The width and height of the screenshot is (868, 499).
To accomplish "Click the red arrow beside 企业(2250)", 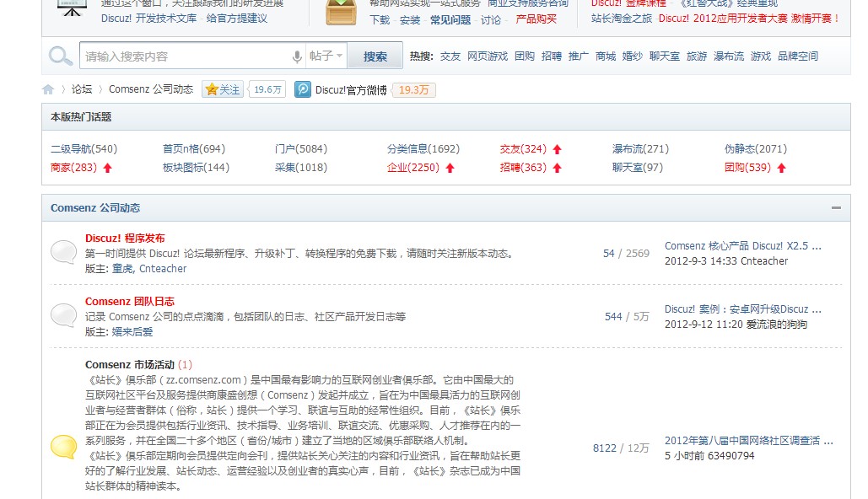I will [450, 169].
